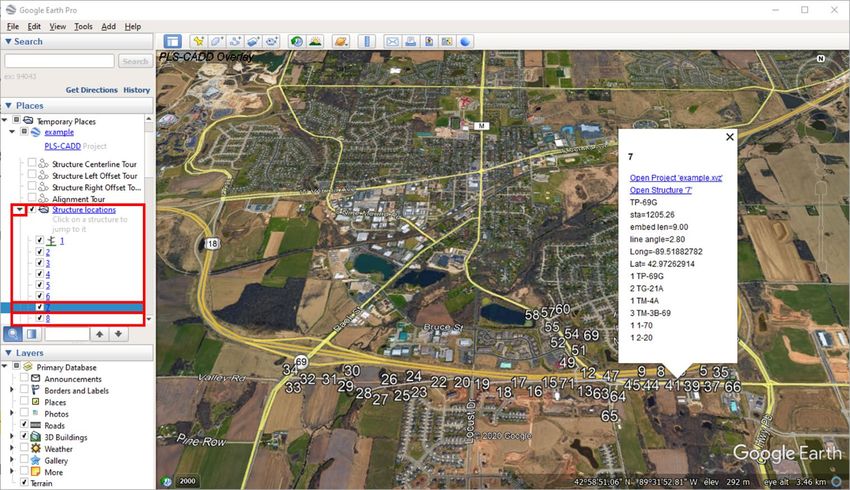Click the Record a Tour tool
Screen dimensions: 850x490
[272, 41]
